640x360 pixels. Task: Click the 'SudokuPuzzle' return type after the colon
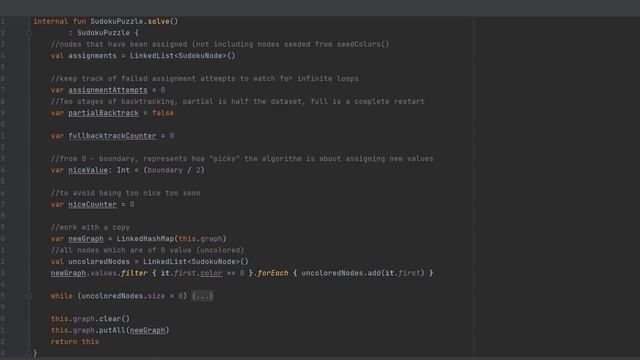(x=103, y=33)
